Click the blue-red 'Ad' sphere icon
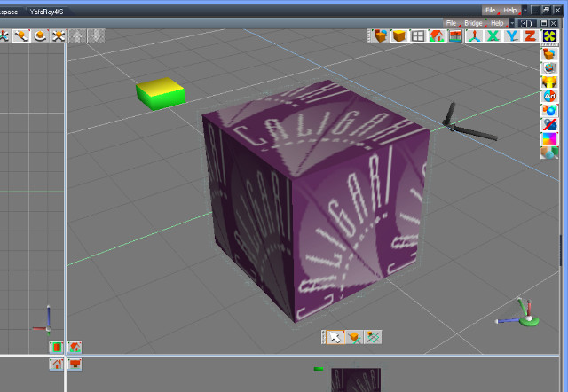The width and height of the screenshot is (568, 392). tap(549, 97)
